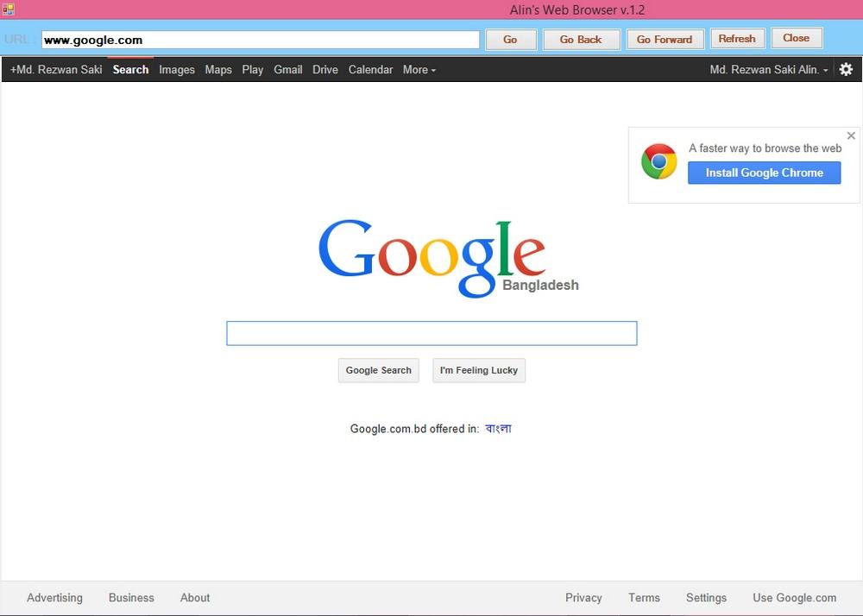863x616 pixels.
Task: Click 'A faster way to browse the web' text
Action: click(765, 148)
